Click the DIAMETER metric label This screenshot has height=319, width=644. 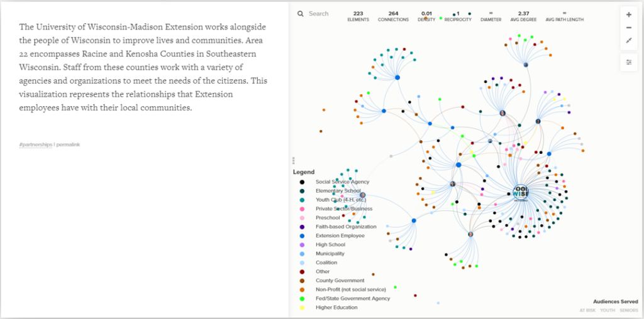click(491, 19)
